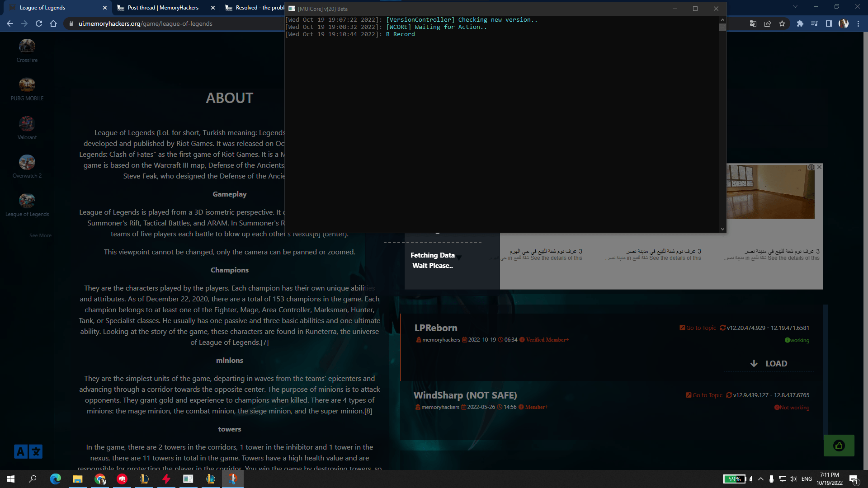Open media controls icon in Chrome toolbar
This screenshot has height=488, width=868.
[815, 23]
